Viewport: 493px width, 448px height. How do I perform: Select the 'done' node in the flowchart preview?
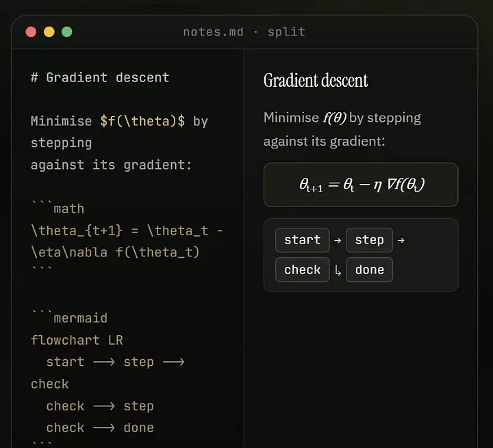(370, 269)
